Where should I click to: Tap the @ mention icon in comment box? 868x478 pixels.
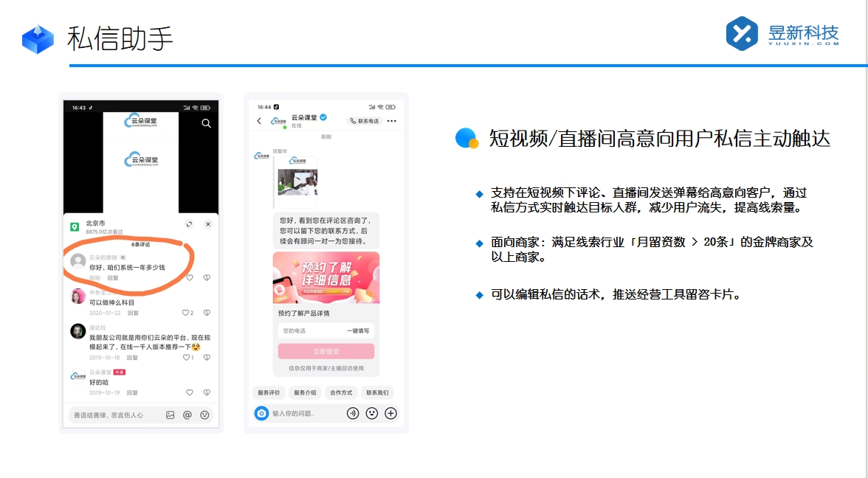[187, 415]
